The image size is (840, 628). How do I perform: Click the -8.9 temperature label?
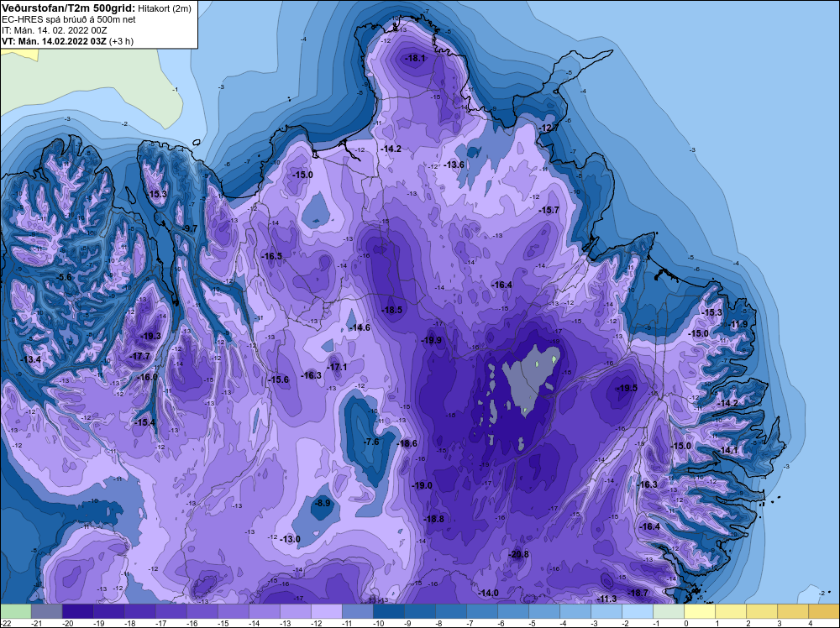(323, 503)
